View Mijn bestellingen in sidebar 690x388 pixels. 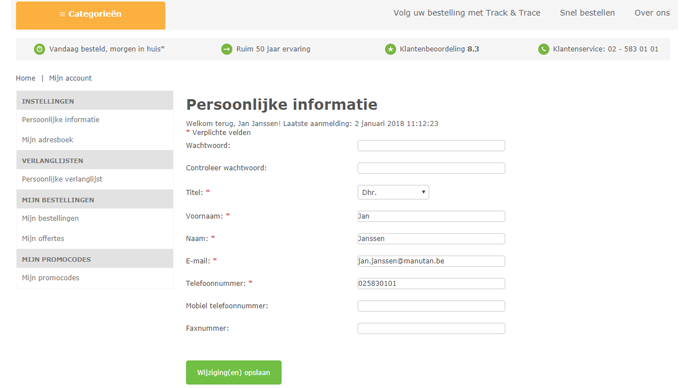point(51,218)
